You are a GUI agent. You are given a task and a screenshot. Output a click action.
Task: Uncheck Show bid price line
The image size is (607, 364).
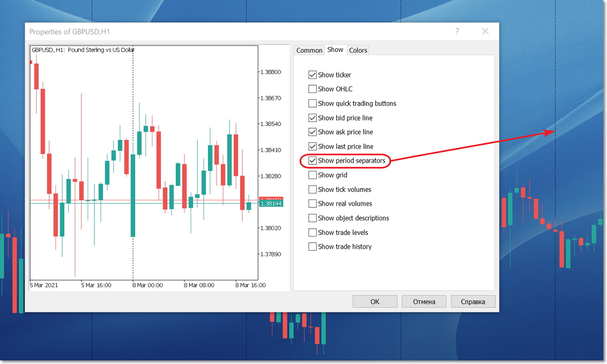pyautogui.click(x=312, y=118)
